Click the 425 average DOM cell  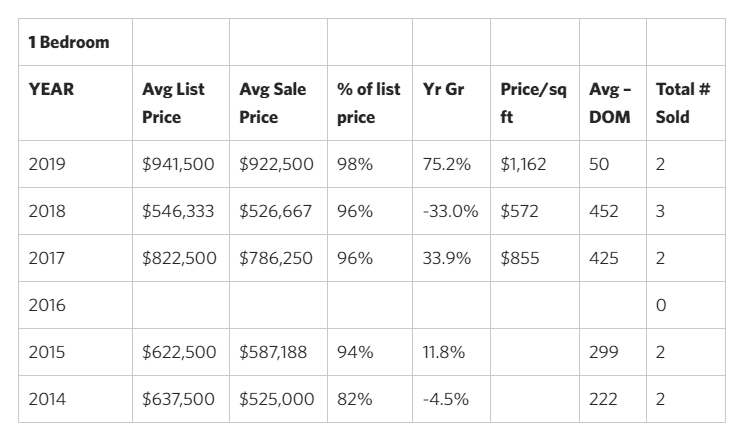(x=604, y=258)
